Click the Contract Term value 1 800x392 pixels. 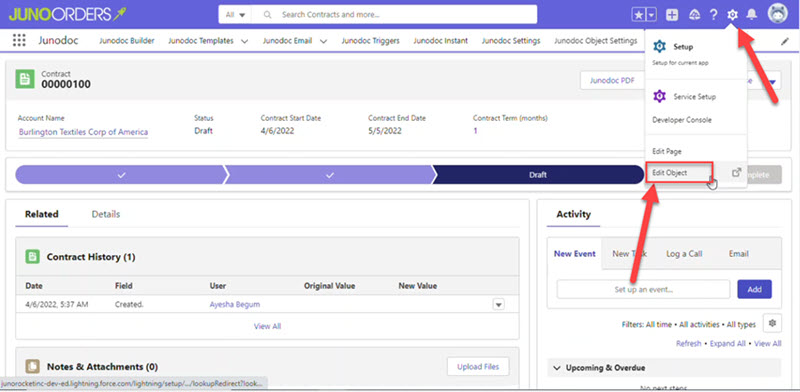pos(476,131)
